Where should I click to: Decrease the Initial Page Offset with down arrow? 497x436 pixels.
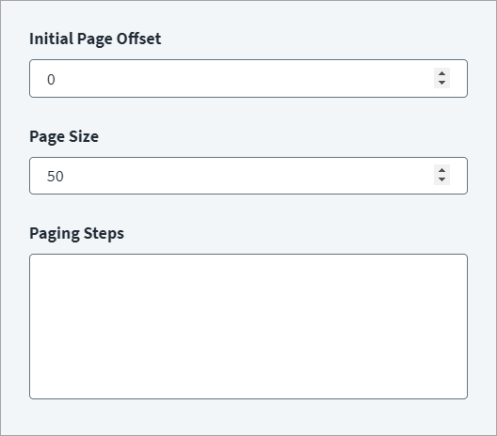tap(442, 83)
